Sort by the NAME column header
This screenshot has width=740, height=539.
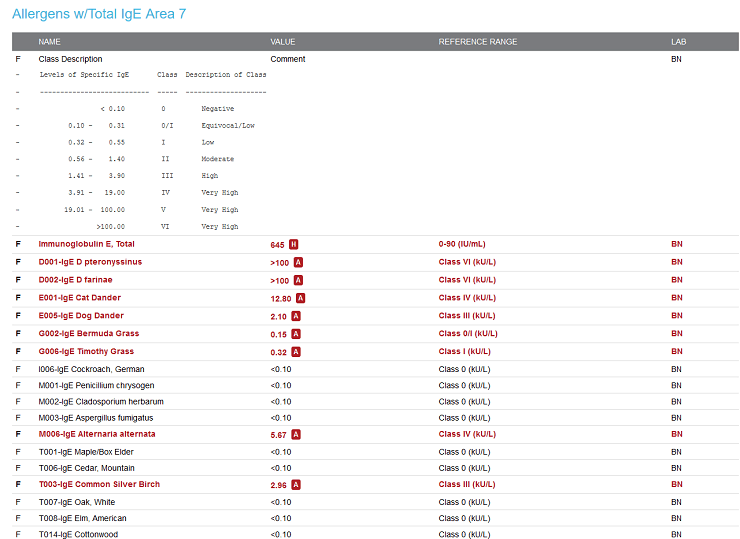point(49,42)
